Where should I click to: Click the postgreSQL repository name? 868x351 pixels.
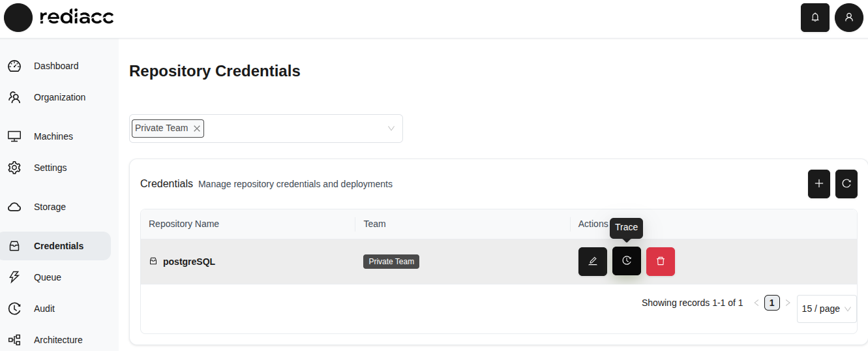tap(188, 262)
